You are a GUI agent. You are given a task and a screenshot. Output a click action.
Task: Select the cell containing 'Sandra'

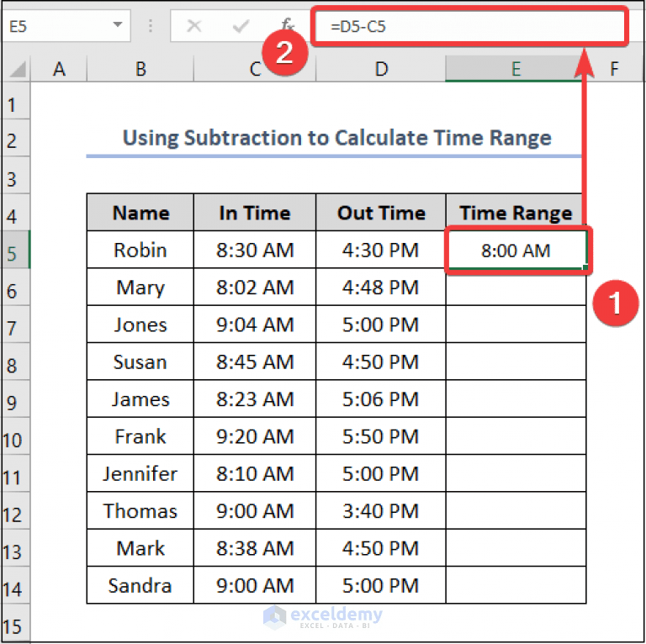(140, 585)
